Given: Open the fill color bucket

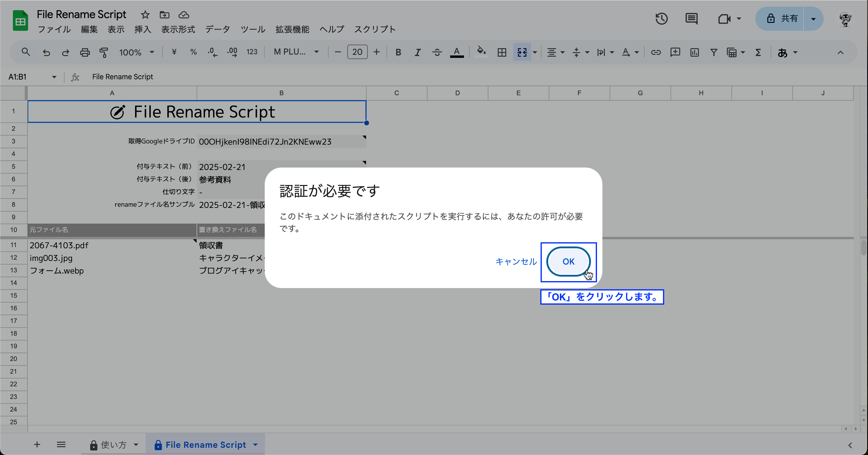Looking at the screenshot, I should coord(481,52).
